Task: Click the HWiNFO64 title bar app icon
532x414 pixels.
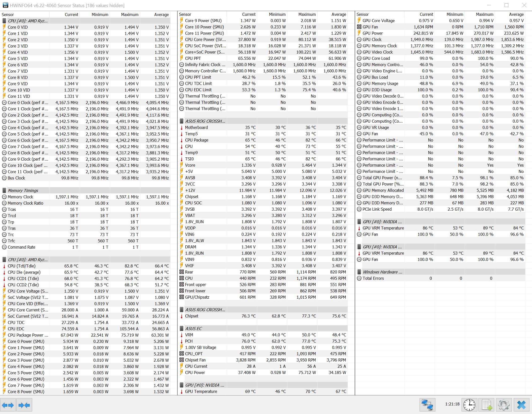Action: pyautogui.click(x=5, y=5)
